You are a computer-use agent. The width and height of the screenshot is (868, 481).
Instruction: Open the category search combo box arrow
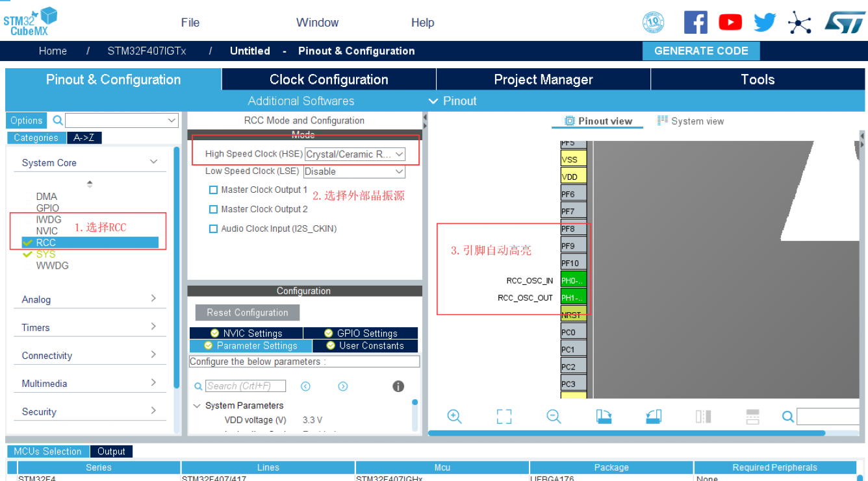pyautogui.click(x=172, y=120)
